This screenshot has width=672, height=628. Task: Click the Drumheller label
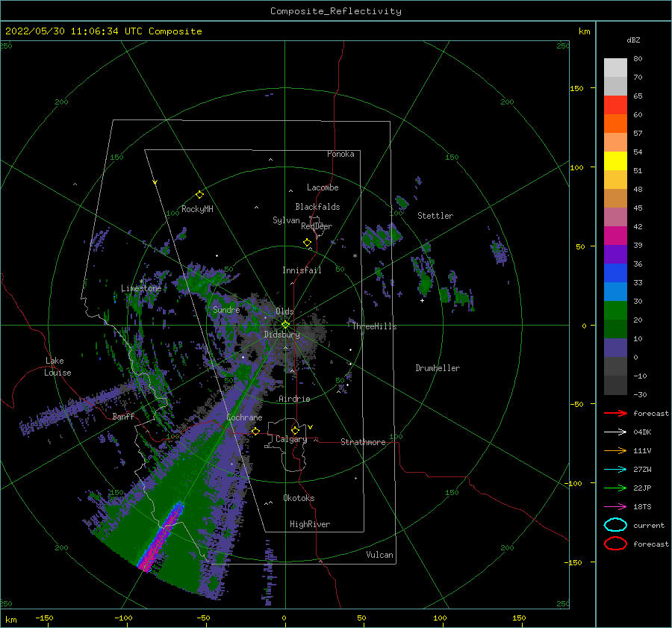tap(438, 368)
